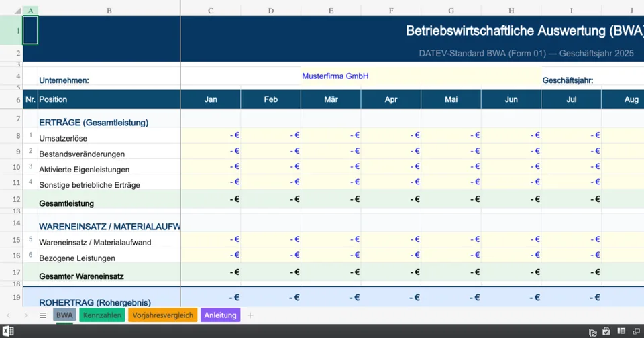Click the Jan column heading cell
This screenshot has width=644, height=338.
211,99
